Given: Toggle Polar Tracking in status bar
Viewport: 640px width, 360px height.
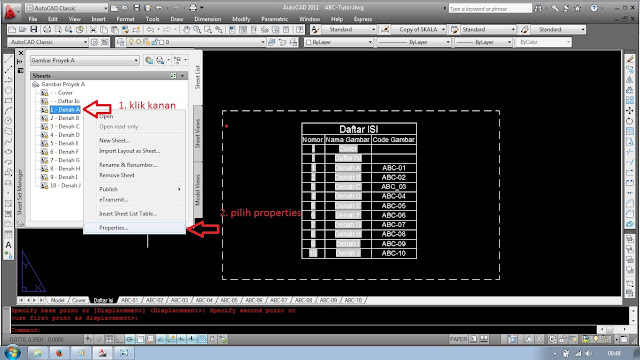Looking at the screenshot, I should pyautogui.click(x=130, y=339).
